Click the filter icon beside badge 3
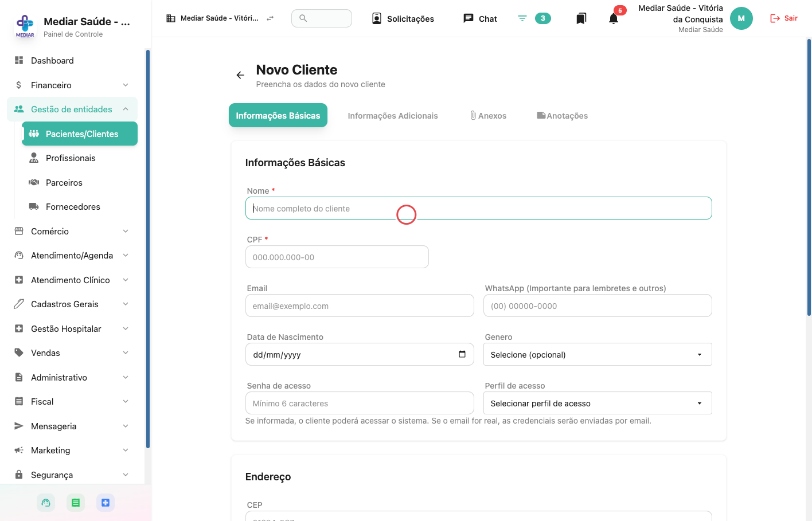Viewport: 812px width, 521px height. tap(522, 18)
